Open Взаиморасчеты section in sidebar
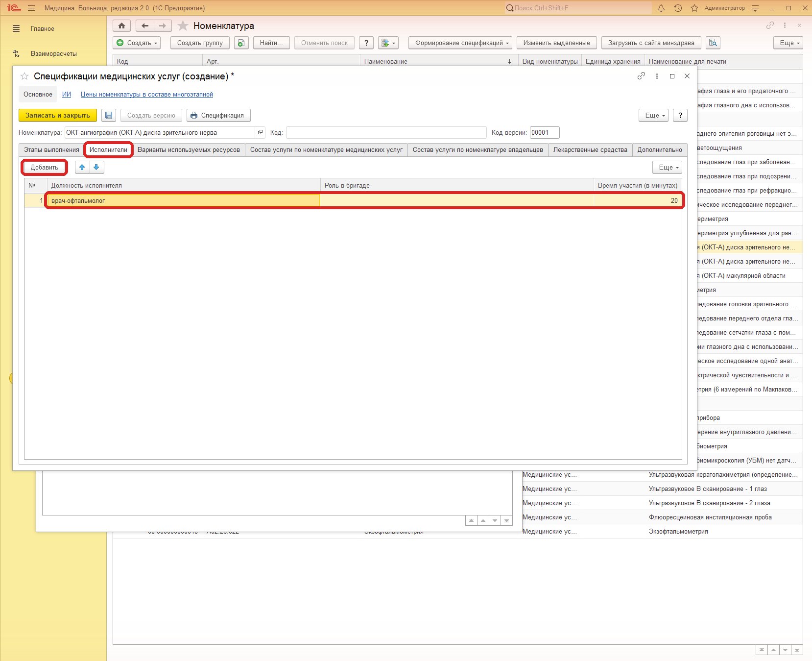Image resolution: width=812 pixels, height=661 pixels. [54, 53]
